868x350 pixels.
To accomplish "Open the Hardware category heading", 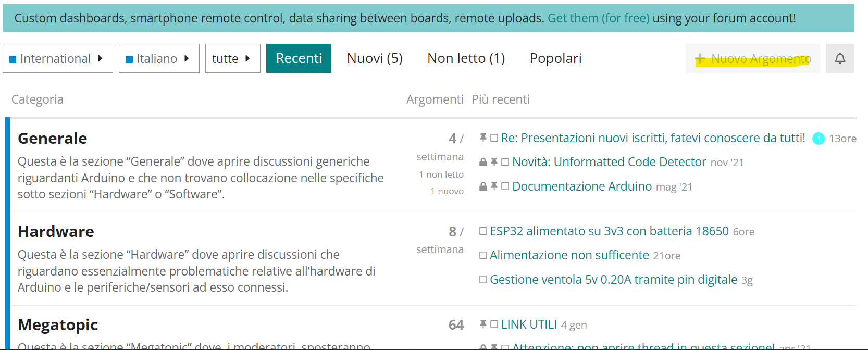I will [56, 232].
